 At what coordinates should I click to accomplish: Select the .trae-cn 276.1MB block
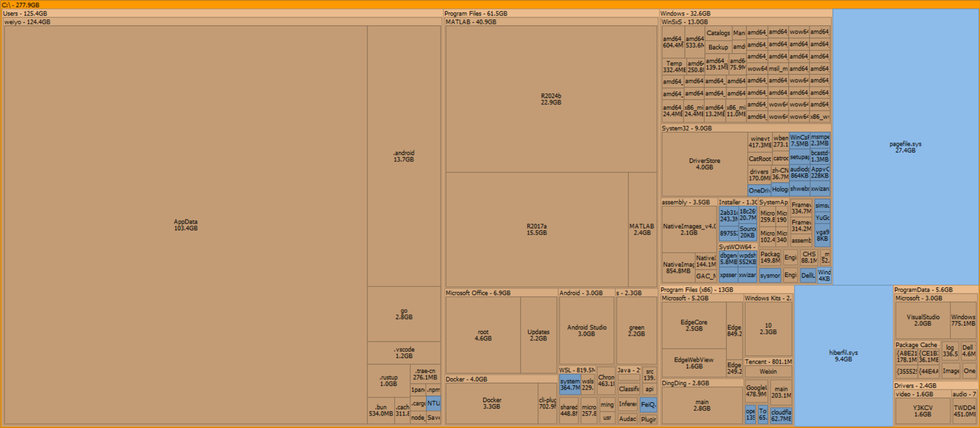[x=425, y=374]
